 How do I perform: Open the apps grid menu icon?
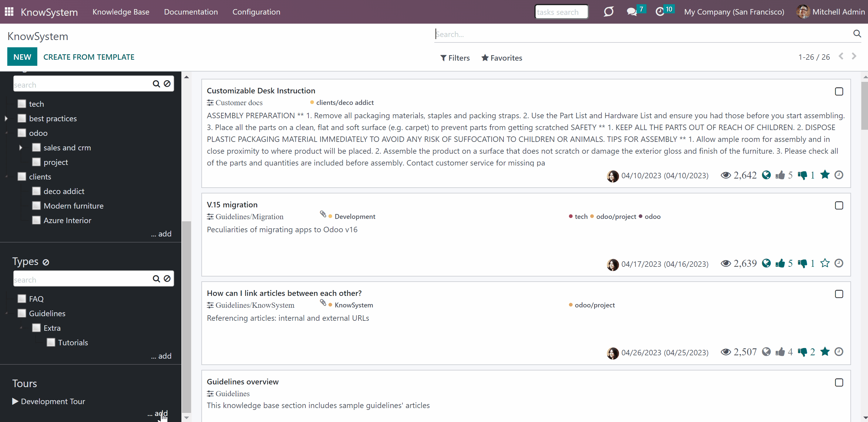pos(9,12)
